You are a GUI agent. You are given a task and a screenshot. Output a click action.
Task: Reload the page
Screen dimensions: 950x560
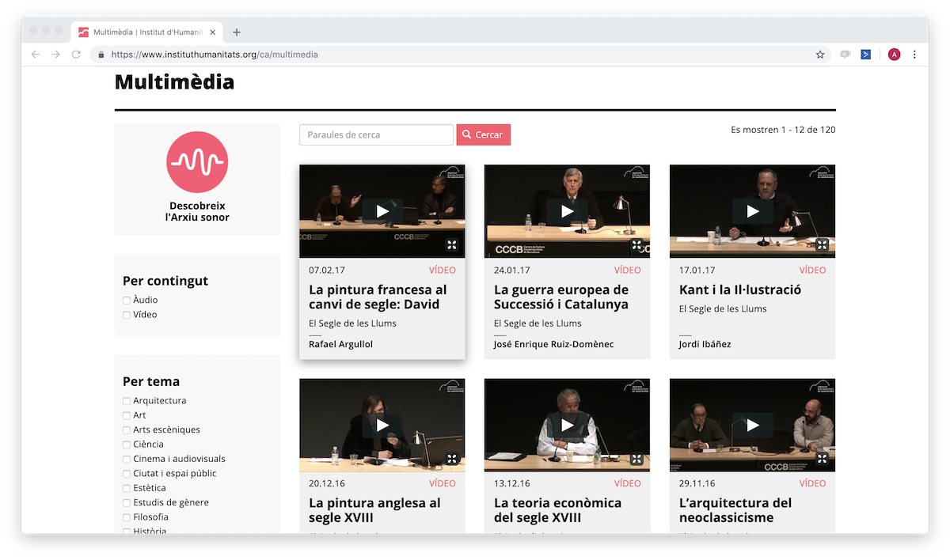point(76,55)
